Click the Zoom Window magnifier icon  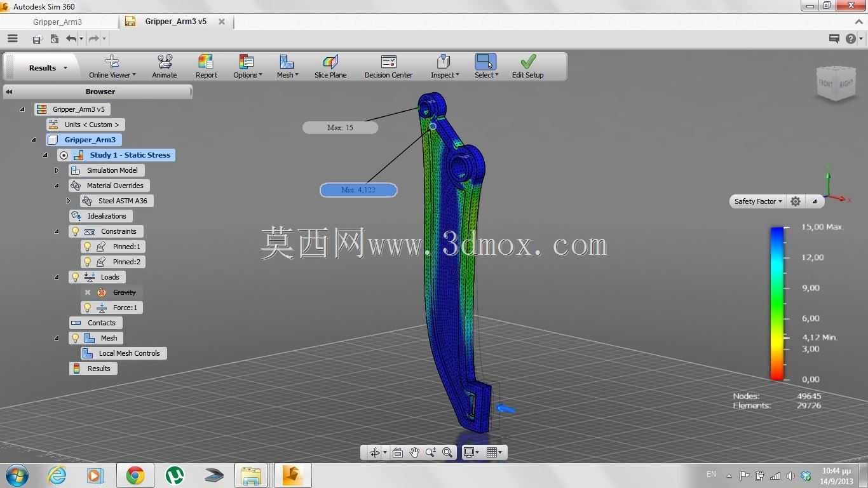click(x=447, y=452)
